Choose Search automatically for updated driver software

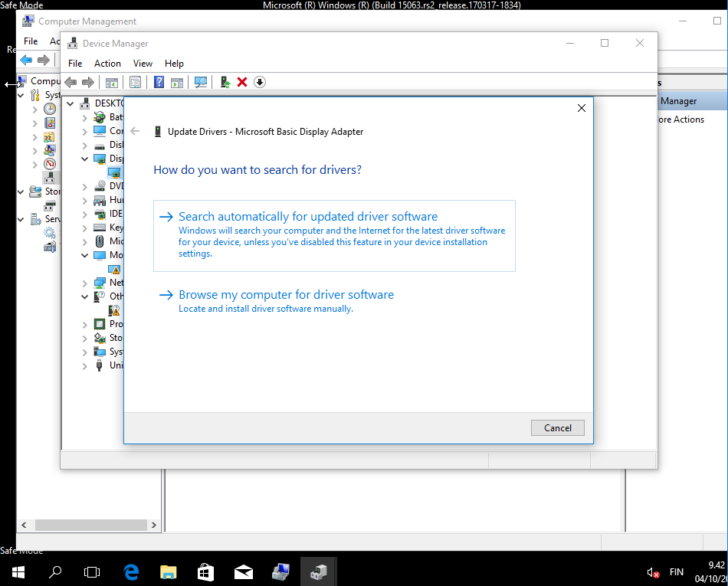334,236
